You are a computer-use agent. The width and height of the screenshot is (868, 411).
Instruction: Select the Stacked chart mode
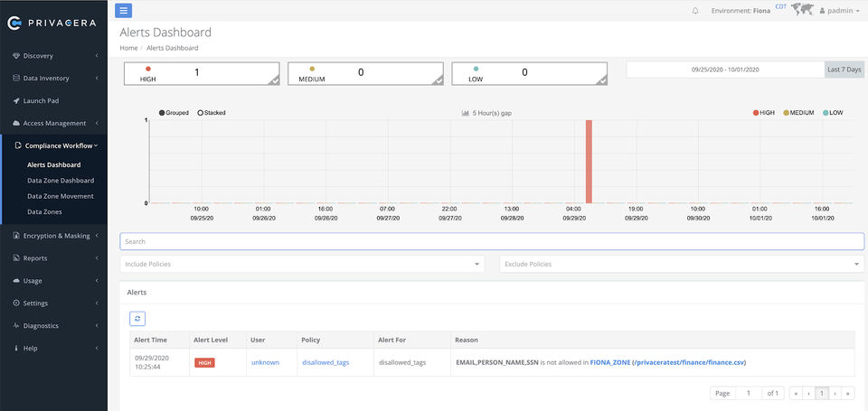click(212, 113)
